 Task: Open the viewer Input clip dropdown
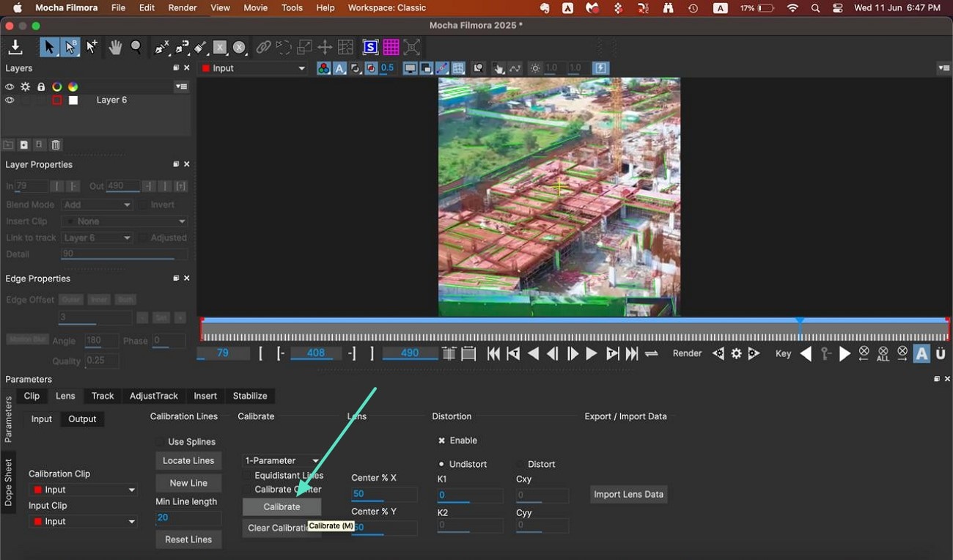point(254,68)
